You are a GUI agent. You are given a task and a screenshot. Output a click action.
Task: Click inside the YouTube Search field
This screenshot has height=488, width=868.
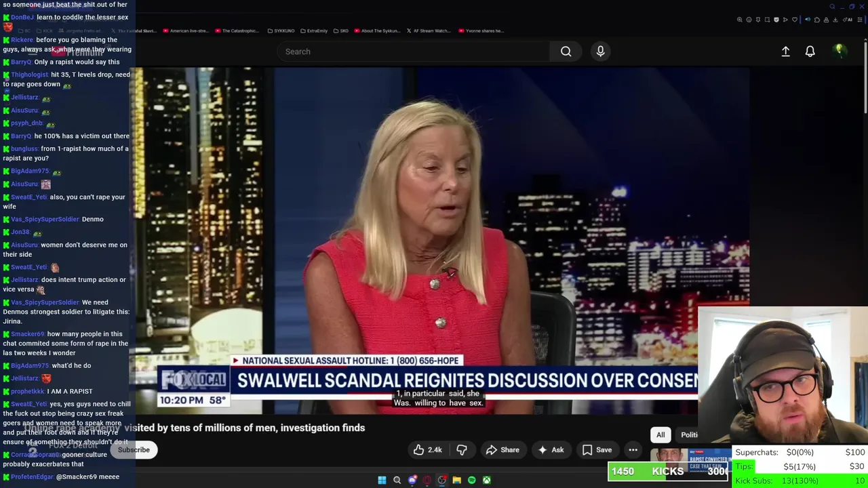[x=414, y=52]
